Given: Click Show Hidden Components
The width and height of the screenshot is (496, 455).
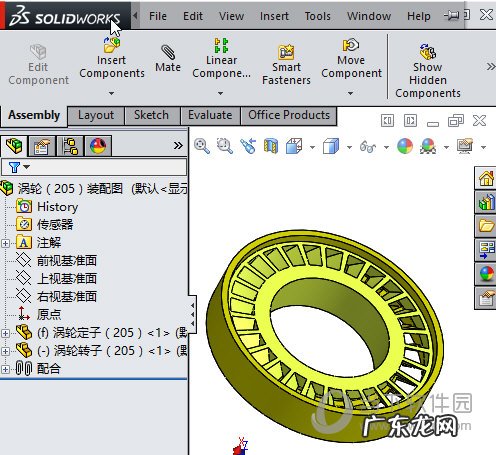Looking at the screenshot, I should point(428,71).
